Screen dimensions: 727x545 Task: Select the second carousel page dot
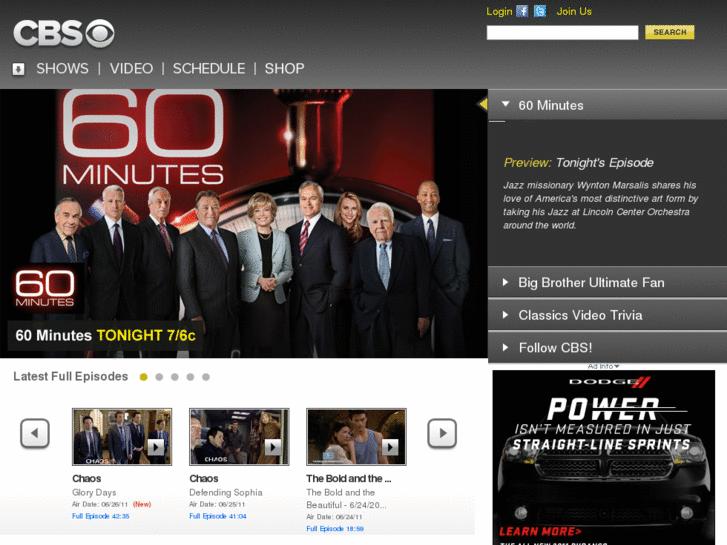[159, 377]
